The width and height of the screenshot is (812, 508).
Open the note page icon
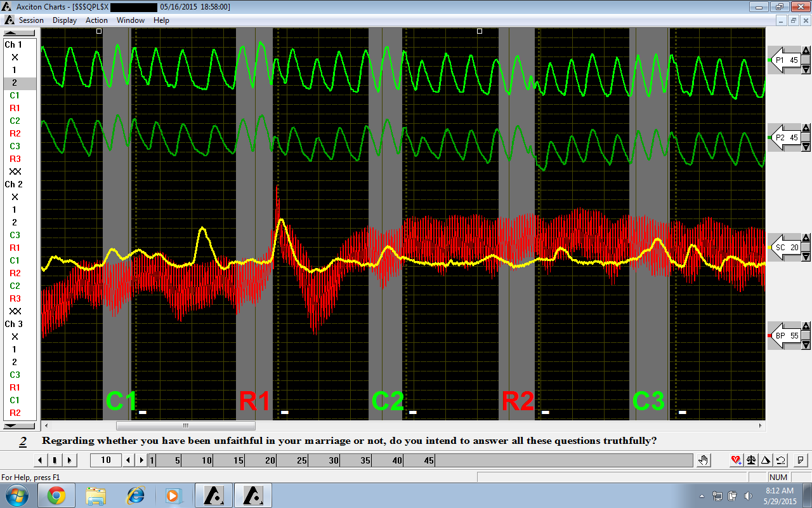(801, 460)
